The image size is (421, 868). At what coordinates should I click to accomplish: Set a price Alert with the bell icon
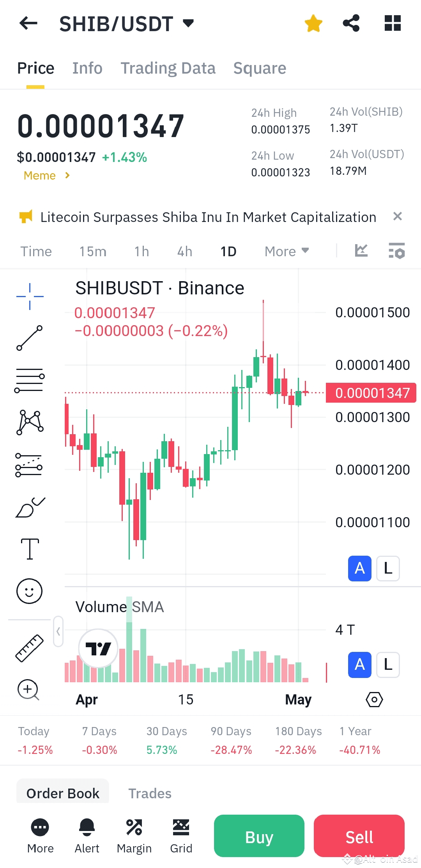(x=87, y=836)
